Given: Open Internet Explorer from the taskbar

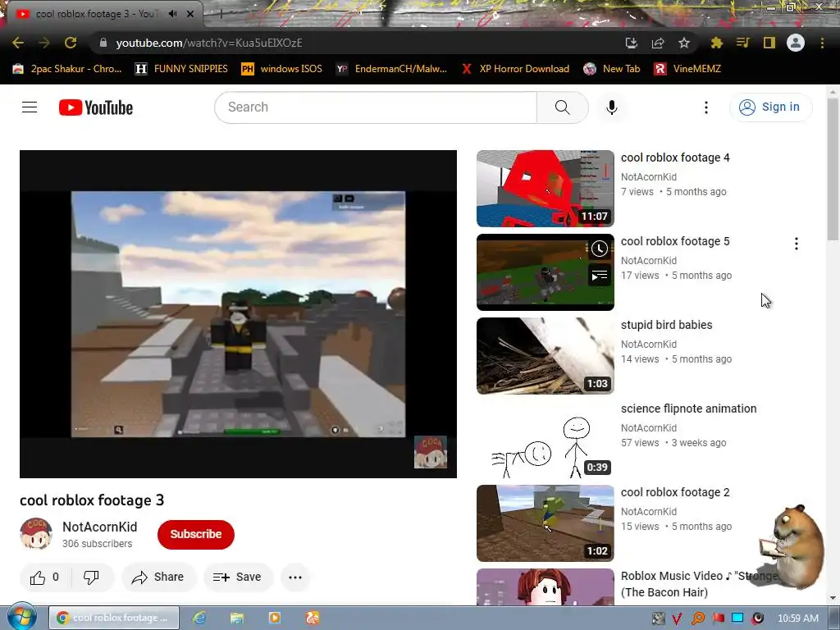Looking at the screenshot, I should [200, 618].
